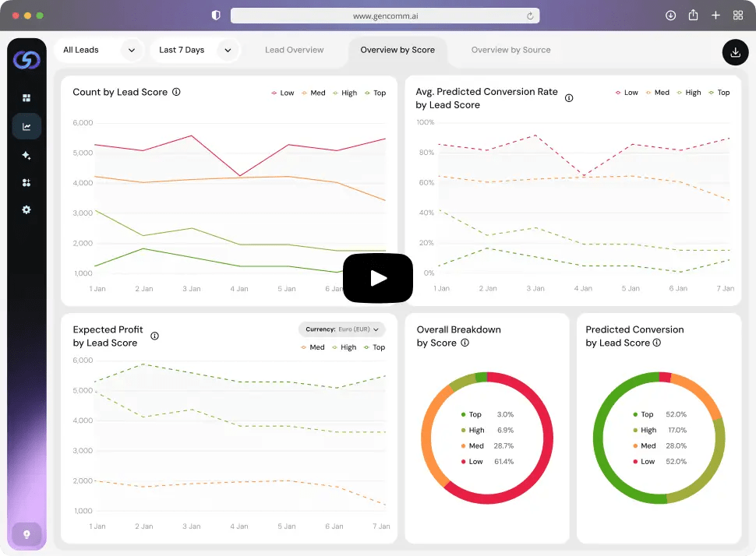Switch to the Lead Overview tab

click(x=294, y=50)
